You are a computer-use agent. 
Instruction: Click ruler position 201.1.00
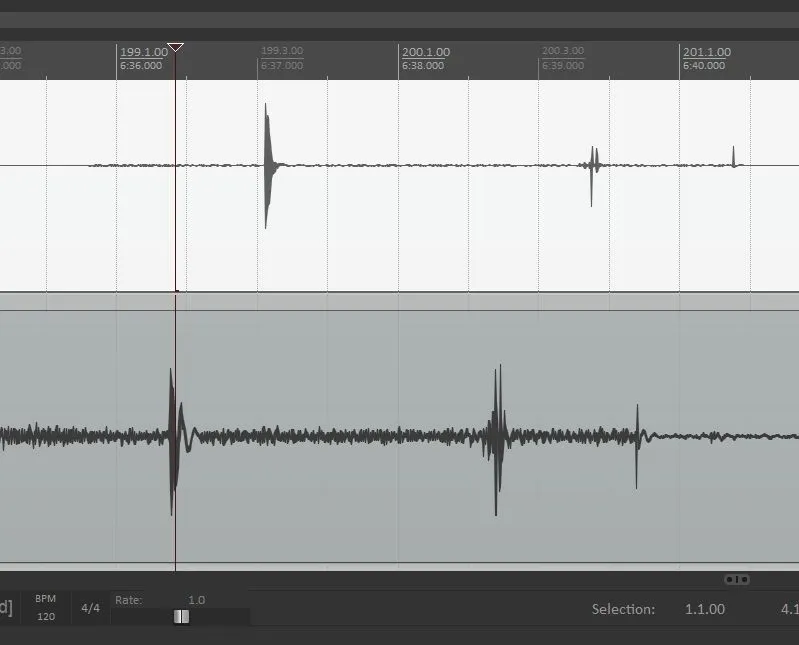pyautogui.click(x=706, y=52)
